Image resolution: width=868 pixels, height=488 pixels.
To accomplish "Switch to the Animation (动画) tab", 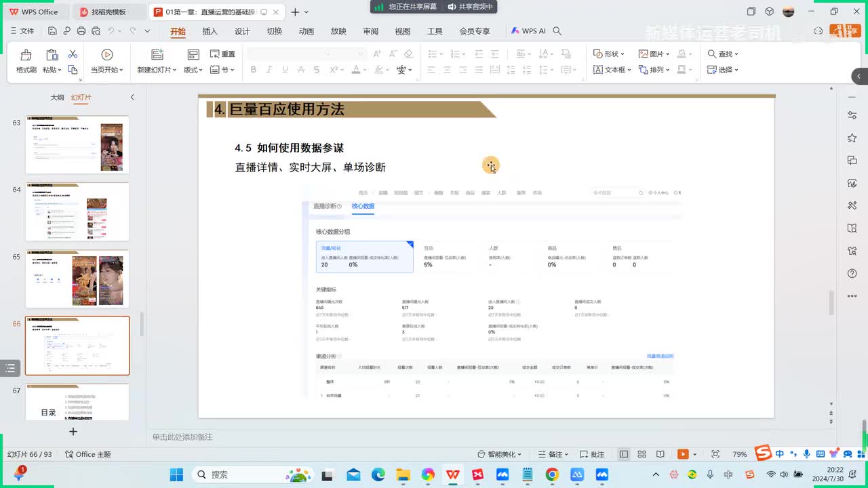I will tap(307, 31).
